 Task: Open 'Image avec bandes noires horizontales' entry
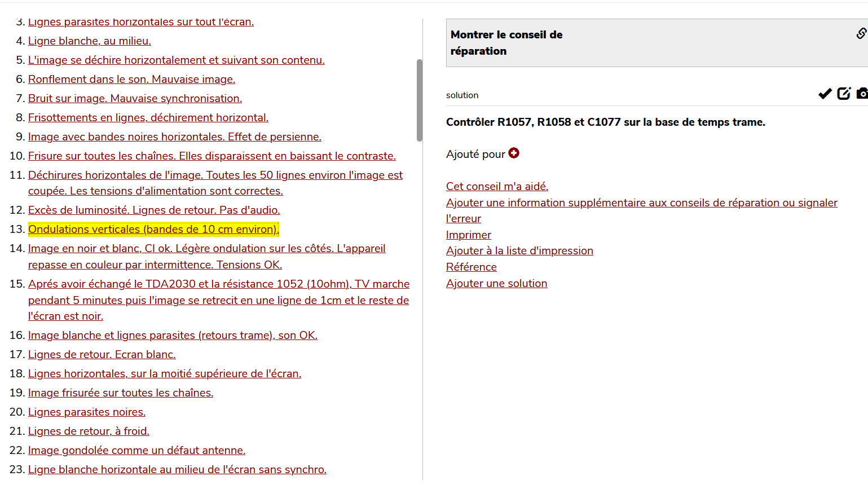pos(175,136)
